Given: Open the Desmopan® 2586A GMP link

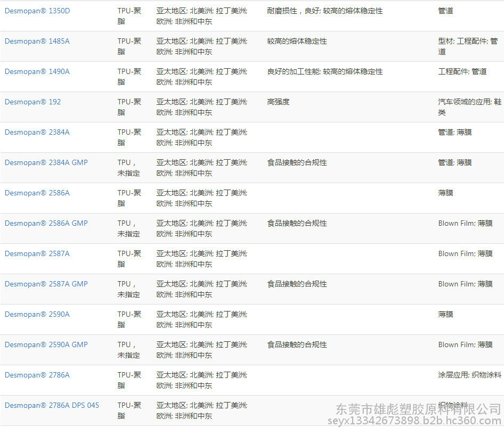Looking at the screenshot, I should pos(46,223).
